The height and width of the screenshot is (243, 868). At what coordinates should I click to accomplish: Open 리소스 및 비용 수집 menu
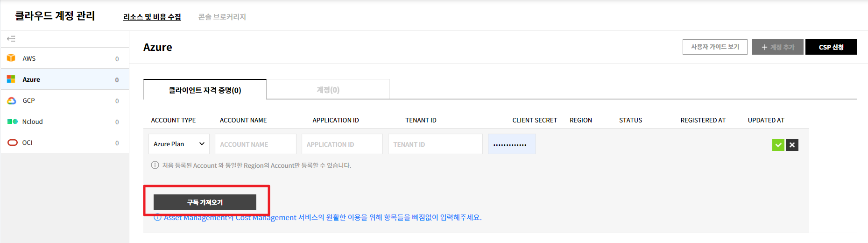[x=152, y=17]
